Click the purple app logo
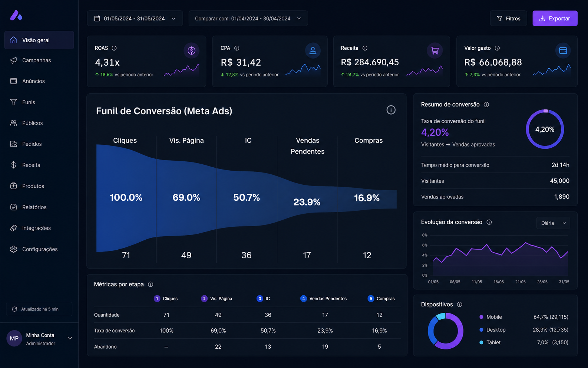The width and height of the screenshot is (588, 368). pyautogui.click(x=16, y=15)
